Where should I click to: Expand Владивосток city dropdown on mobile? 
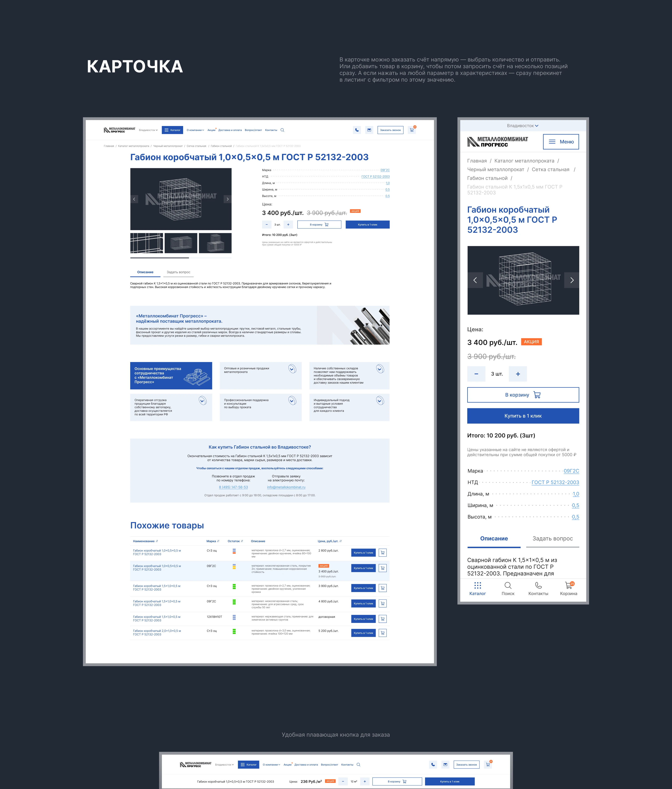pyautogui.click(x=523, y=126)
